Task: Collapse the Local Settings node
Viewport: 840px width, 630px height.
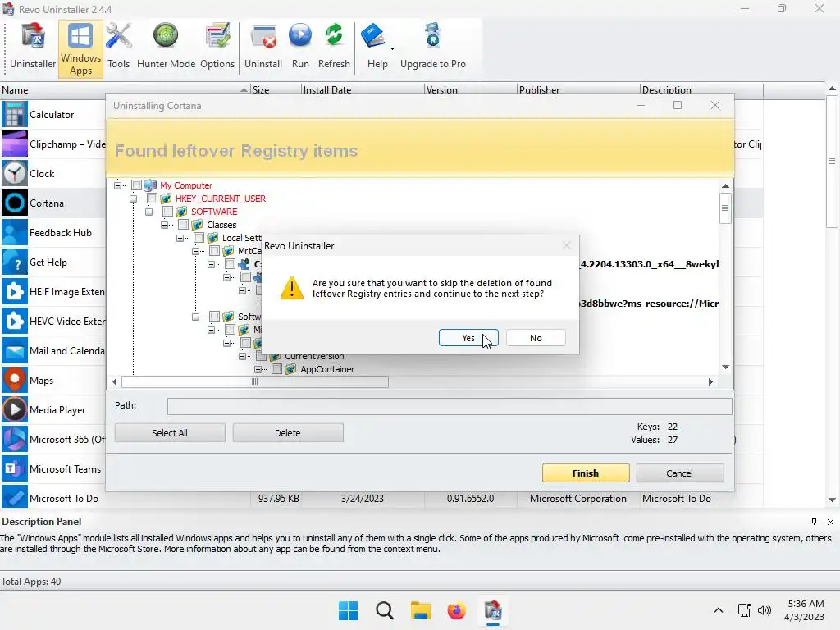Action: [x=180, y=238]
